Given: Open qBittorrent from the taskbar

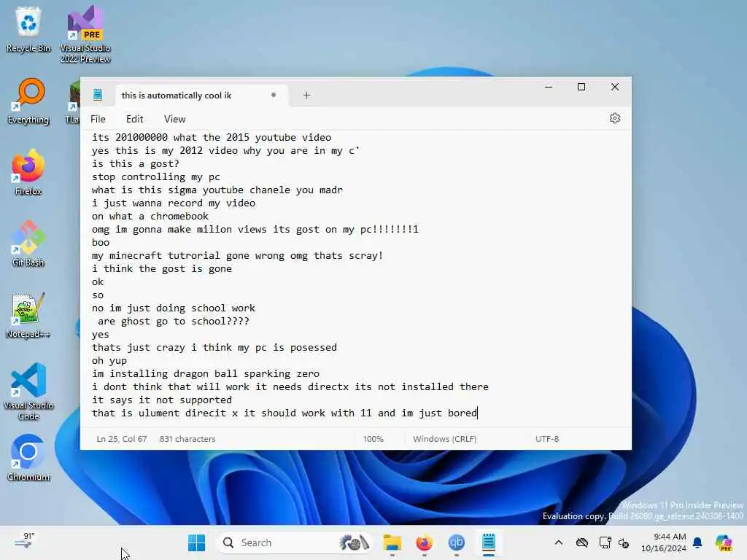Looking at the screenshot, I should [x=457, y=542].
